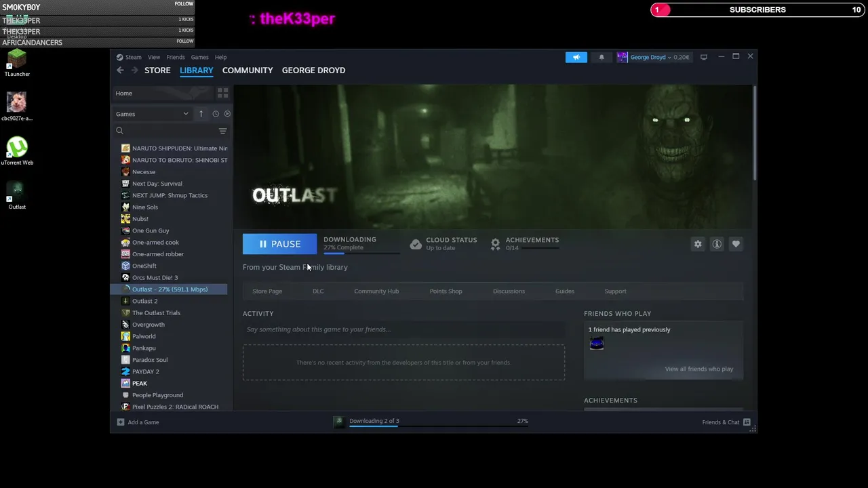The height and width of the screenshot is (488, 868).
Task: Go to the LIBRARY section
Action: 197,70
